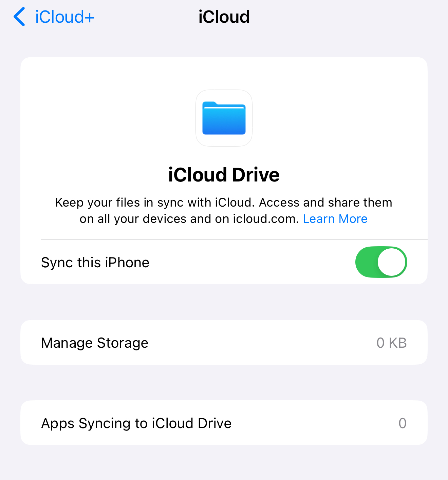Click the Sync this iPhone label

click(95, 262)
